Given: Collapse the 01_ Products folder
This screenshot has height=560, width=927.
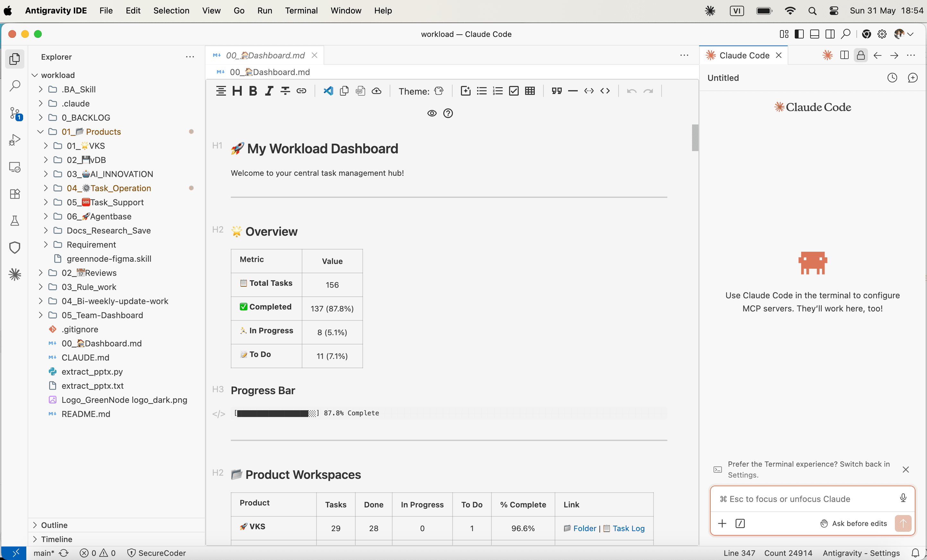Looking at the screenshot, I should [x=40, y=132].
